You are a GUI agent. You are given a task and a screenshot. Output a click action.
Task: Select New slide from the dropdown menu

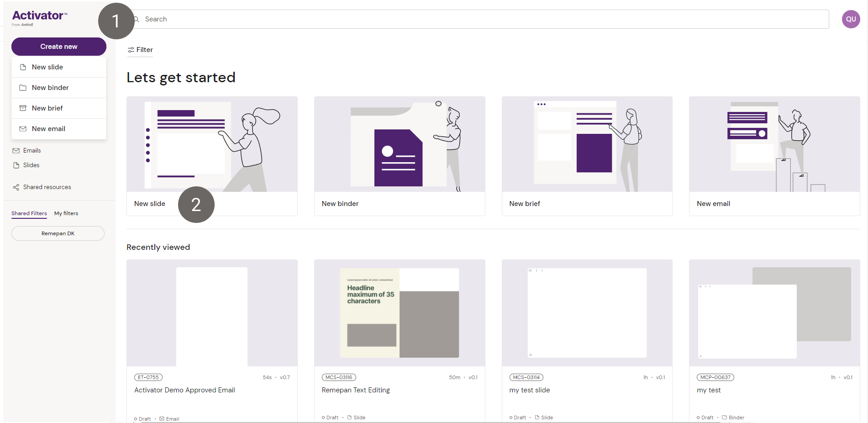(47, 67)
